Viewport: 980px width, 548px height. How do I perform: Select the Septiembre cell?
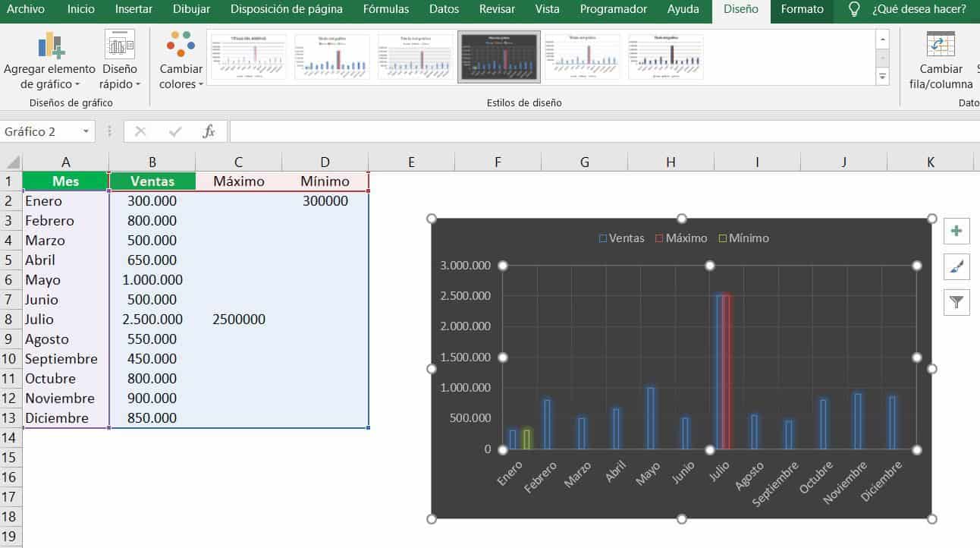[66, 359]
